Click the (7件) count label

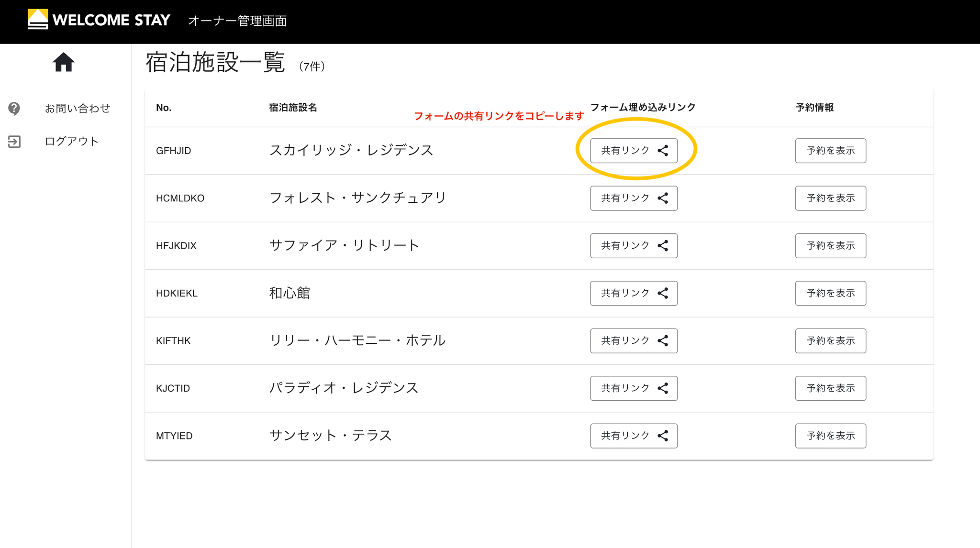point(312,66)
